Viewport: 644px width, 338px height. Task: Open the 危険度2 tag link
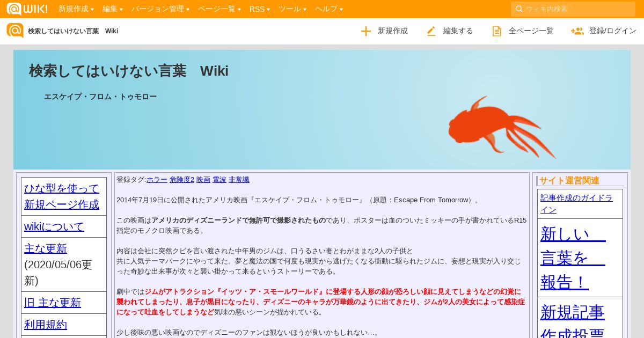point(182,180)
